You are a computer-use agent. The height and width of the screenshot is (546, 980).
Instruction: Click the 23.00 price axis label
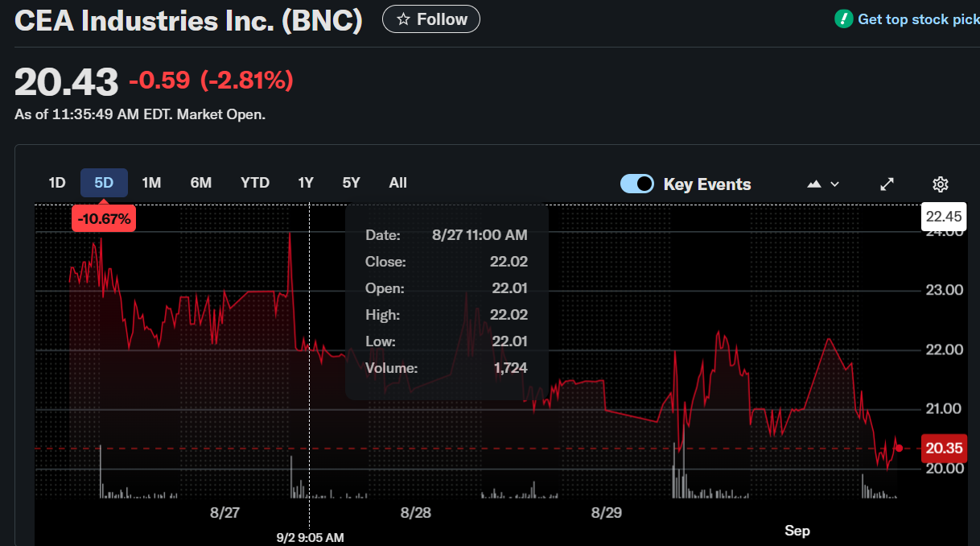(x=944, y=290)
